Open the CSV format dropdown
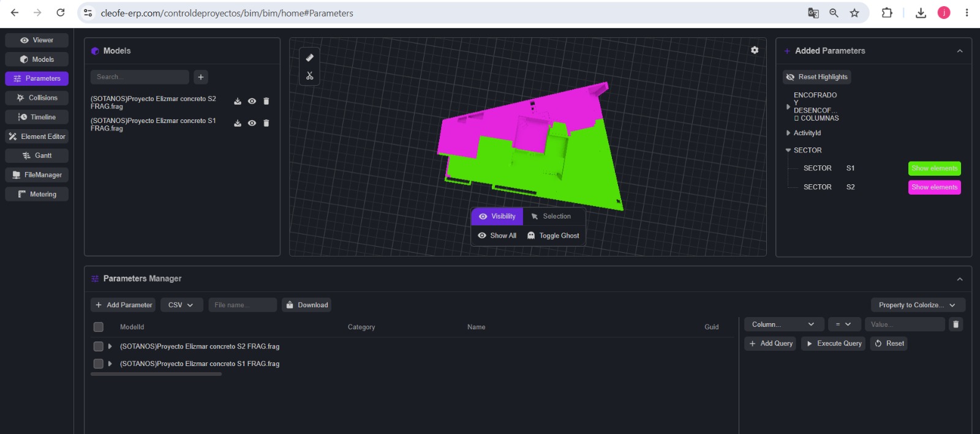980x434 pixels. (181, 305)
